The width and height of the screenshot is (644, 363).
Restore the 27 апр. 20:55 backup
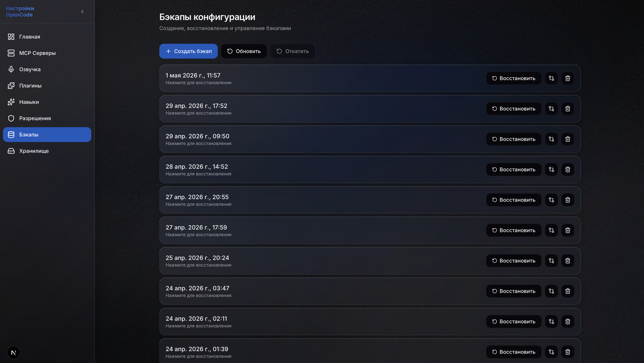point(514,200)
